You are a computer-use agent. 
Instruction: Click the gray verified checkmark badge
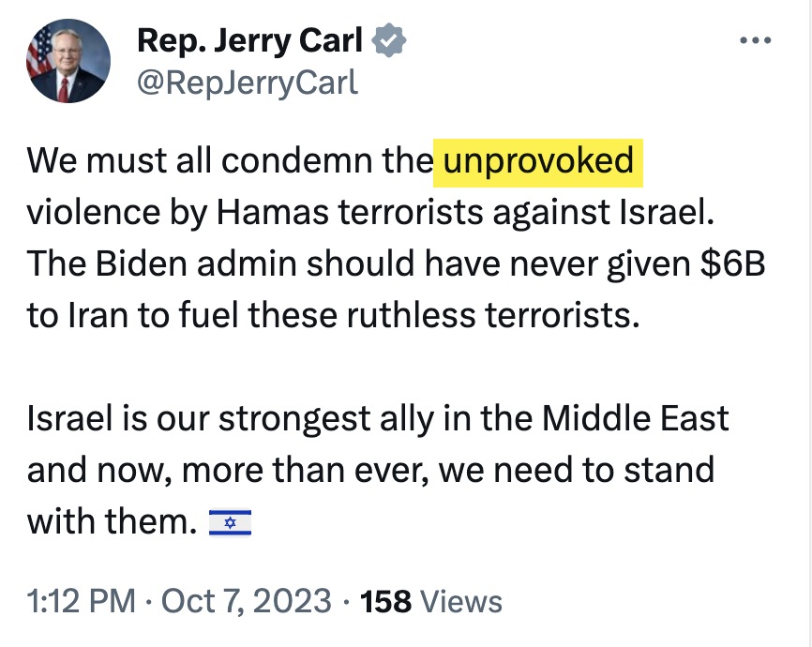[x=389, y=40]
